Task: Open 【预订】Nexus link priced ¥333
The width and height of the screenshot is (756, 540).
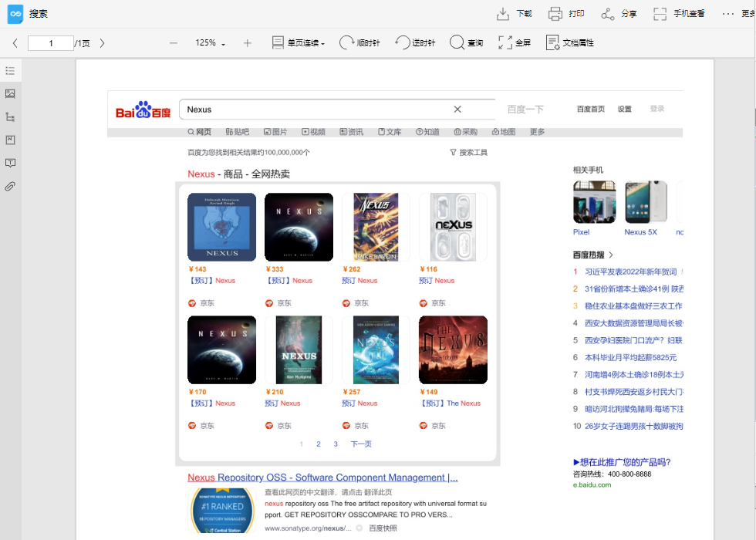Action: [x=289, y=281]
